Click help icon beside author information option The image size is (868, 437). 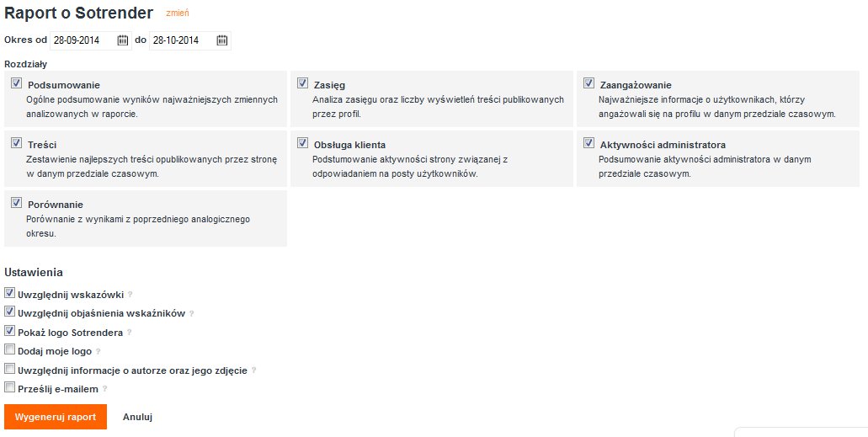click(x=253, y=370)
